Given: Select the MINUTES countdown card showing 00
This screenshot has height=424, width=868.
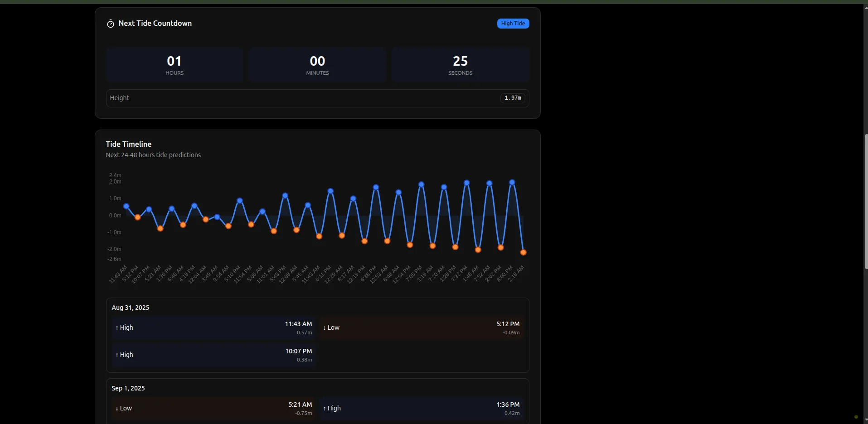Looking at the screenshot, I should coord(317,64).
